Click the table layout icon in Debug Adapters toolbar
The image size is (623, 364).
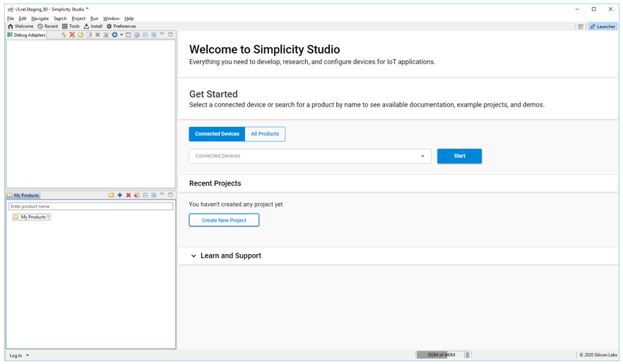[129, 35]
